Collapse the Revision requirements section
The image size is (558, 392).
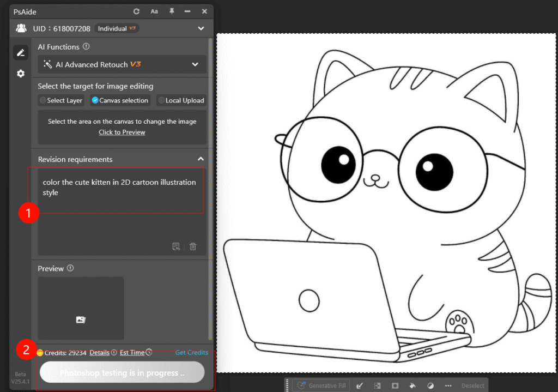point(201,159)
